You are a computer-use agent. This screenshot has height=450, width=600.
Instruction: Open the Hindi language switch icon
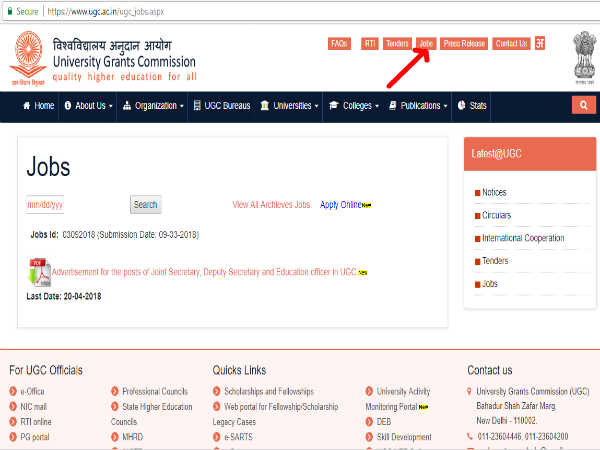tap(540, 43)
